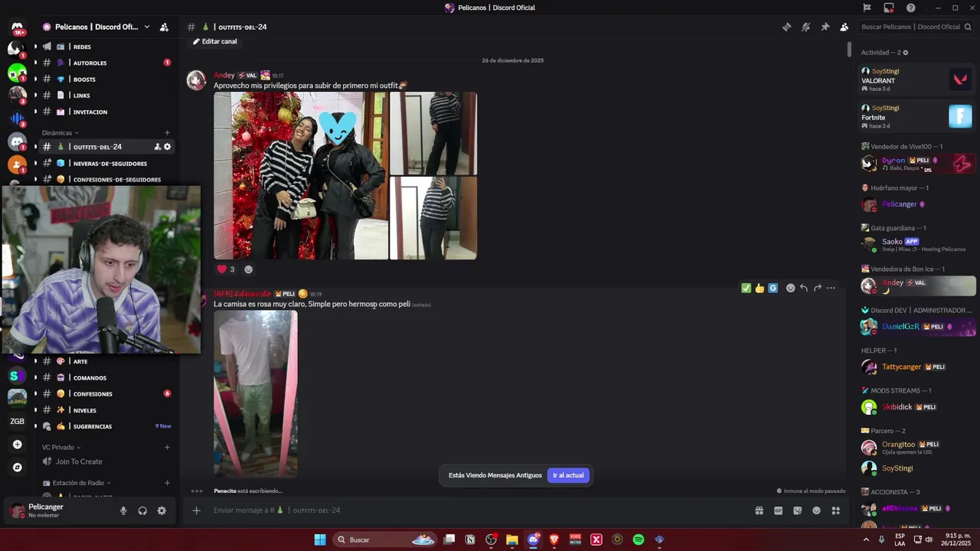
Task: Expand threads arrow beside REDES channel
Action: click(35, 47)
